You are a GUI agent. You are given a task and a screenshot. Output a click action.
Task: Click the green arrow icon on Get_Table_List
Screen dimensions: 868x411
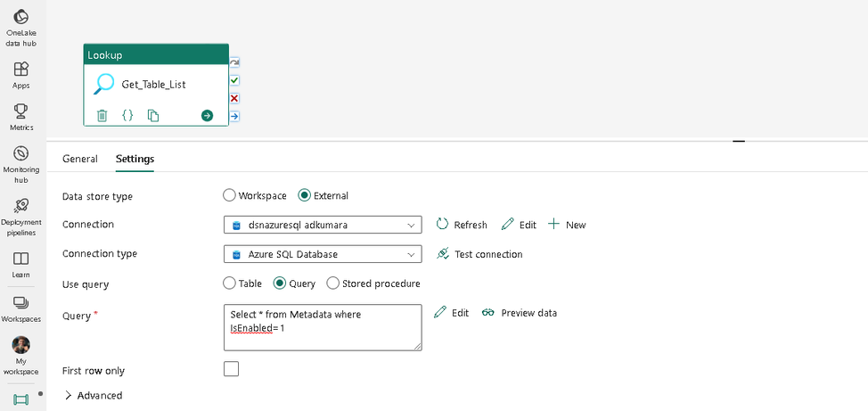(207, 115)
